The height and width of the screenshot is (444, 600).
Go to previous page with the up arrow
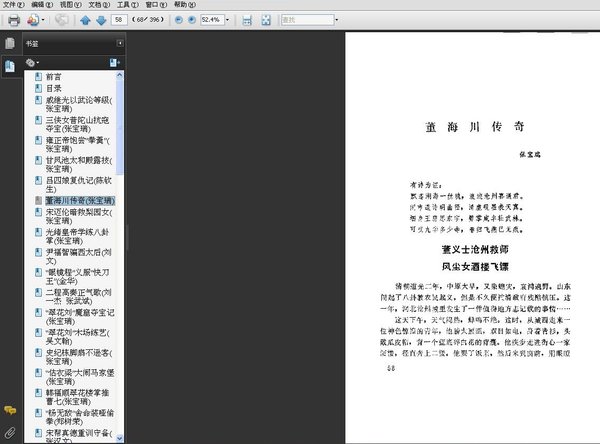click(85, 20)
